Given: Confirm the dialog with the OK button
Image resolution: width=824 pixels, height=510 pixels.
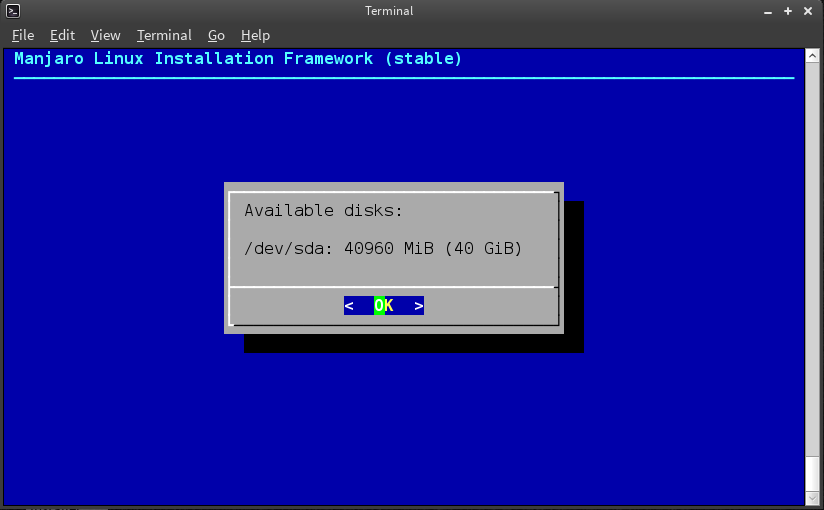Looking at the screenshot, I should (x=384, y=305).
